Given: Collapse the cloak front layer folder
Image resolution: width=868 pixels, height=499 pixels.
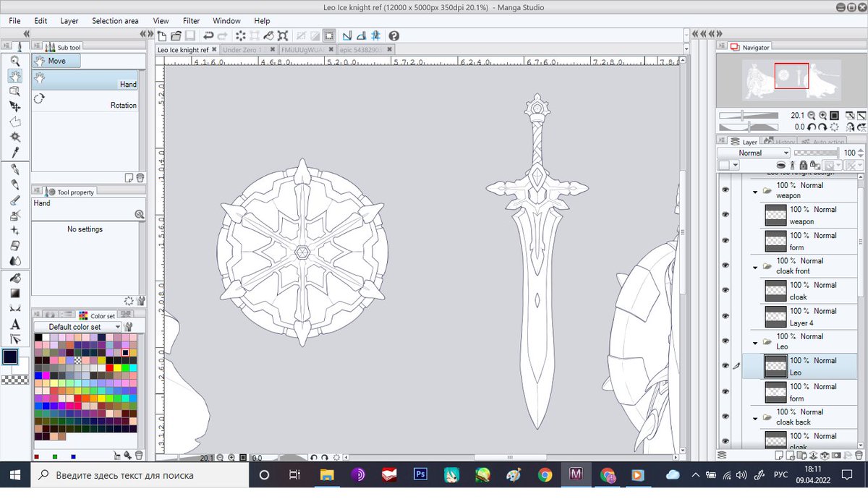Looking at the screenshot, I should tap(755, 267).
